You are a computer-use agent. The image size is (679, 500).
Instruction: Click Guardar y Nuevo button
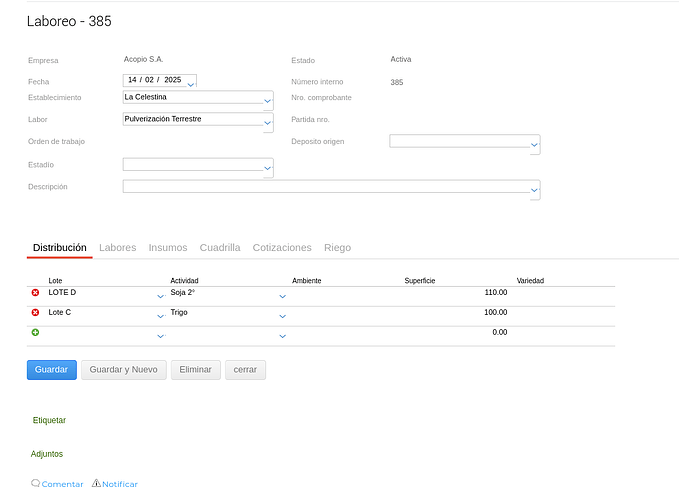pos(124,370)
